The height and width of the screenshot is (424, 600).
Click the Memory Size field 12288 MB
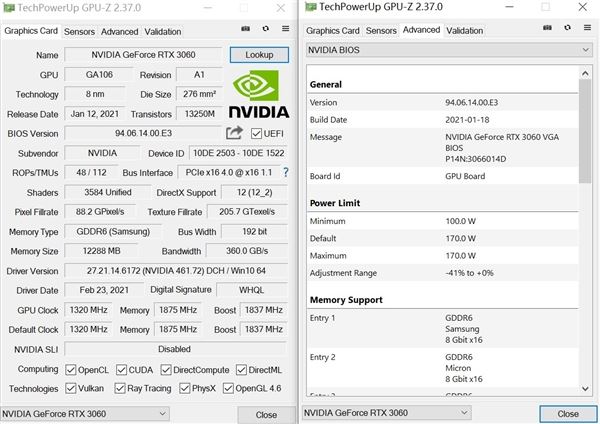click(x=101, y=251)
